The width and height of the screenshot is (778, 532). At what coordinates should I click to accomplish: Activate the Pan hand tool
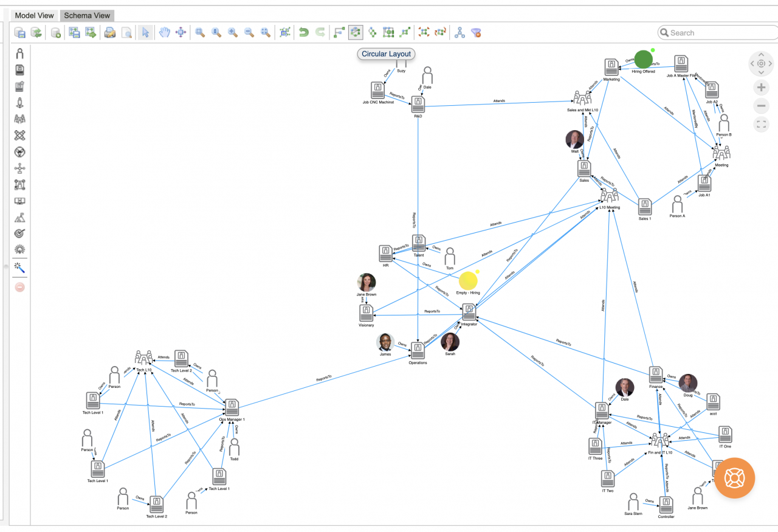tap(165, 32)
